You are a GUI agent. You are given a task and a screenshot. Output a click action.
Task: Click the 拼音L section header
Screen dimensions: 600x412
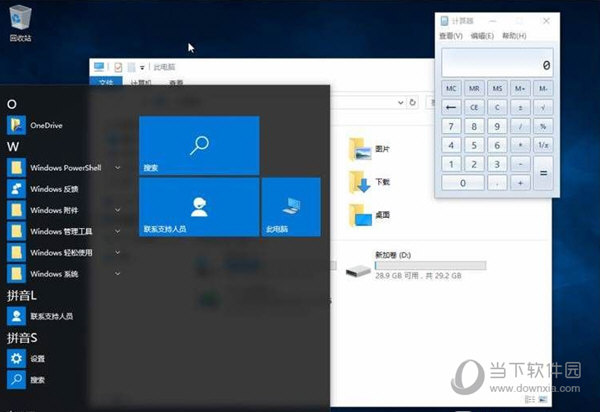coord(21,295)
